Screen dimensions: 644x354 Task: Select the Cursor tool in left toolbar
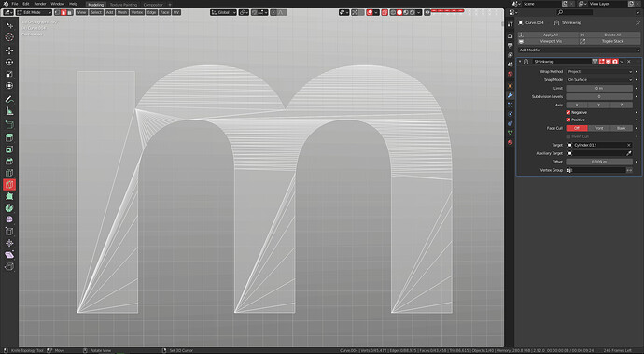9,37
